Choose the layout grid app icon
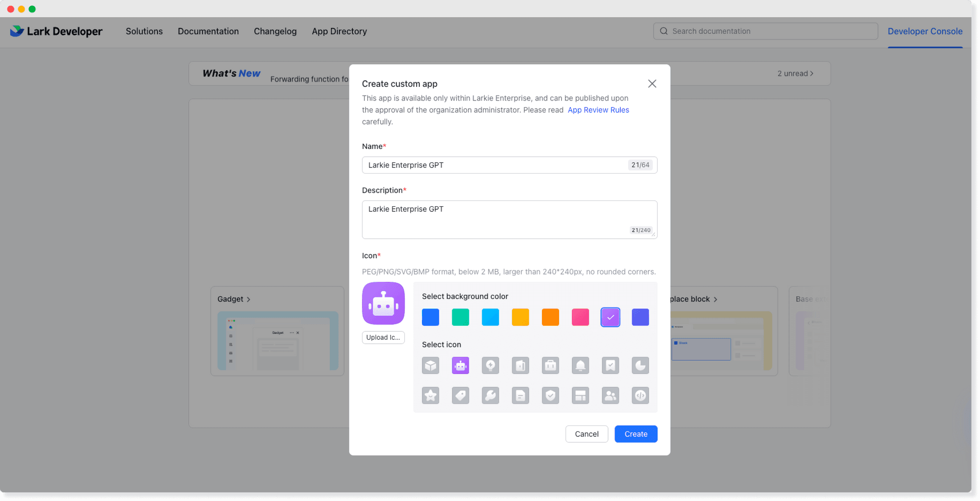Screen dimensions: 980x501 point(580,396)
